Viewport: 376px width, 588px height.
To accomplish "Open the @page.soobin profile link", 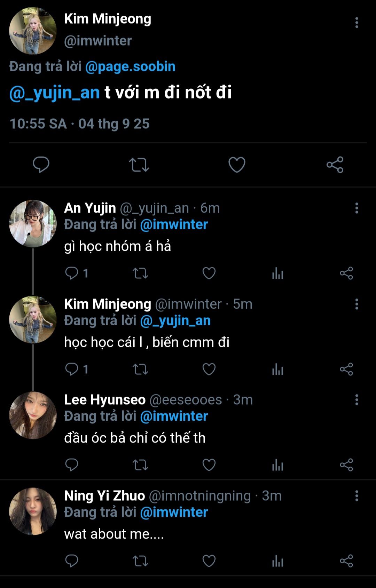I will [130, 66].
